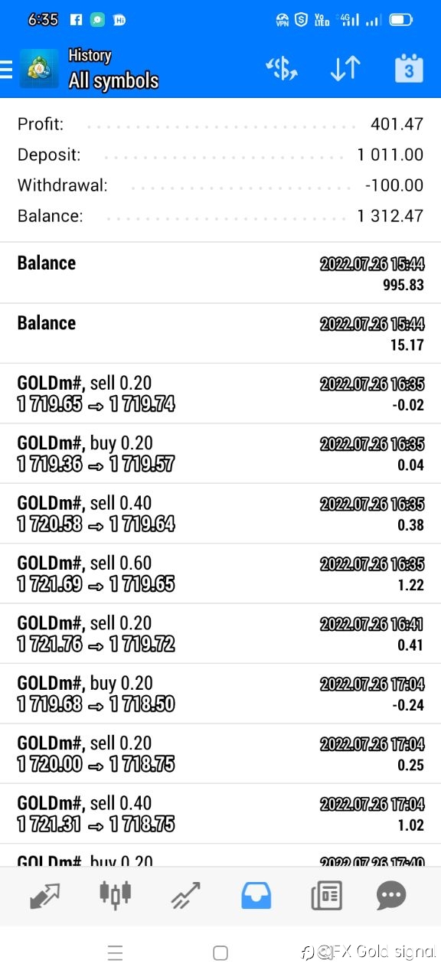Open the hamburger side menu
Viewport: 441px width, 980px height.
[6, 70]
